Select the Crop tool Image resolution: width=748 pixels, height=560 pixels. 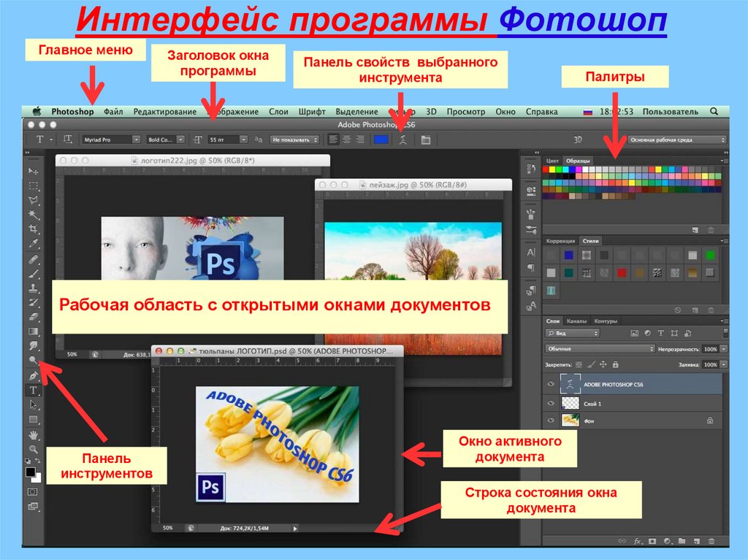coord(33,229)
